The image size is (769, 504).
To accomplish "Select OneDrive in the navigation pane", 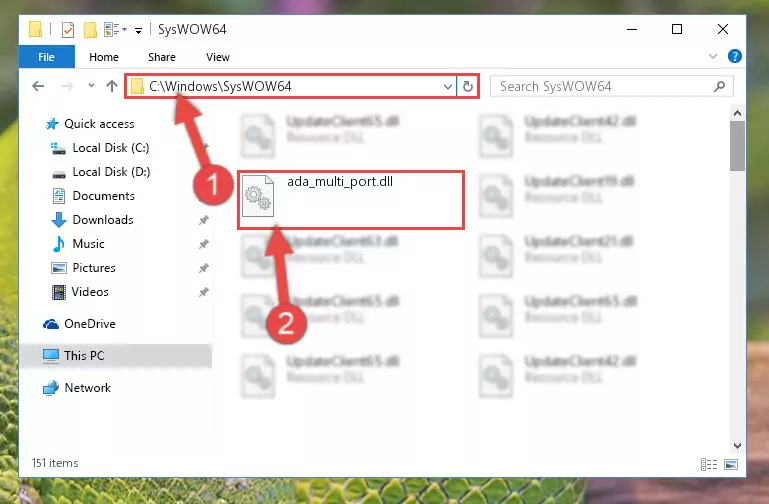I will pos(90,324).
